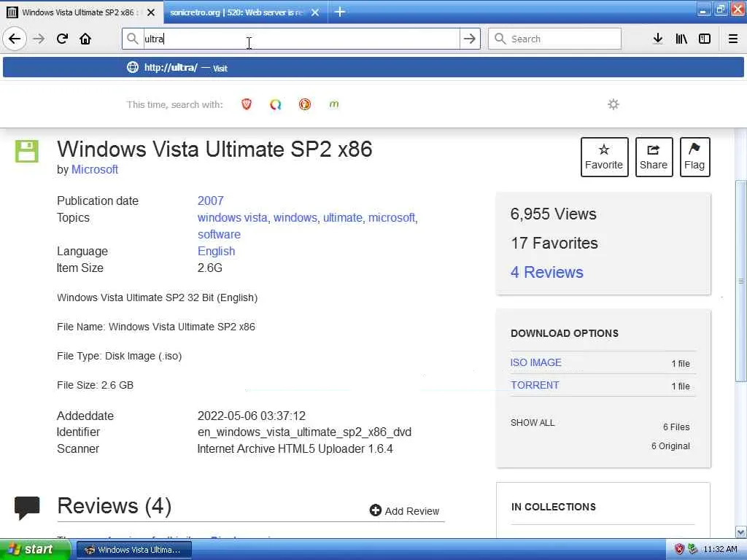The width and height of the screenshot is (747, 560).
Task: Open the microsoft topic link
Action: (x=392, y=217)
